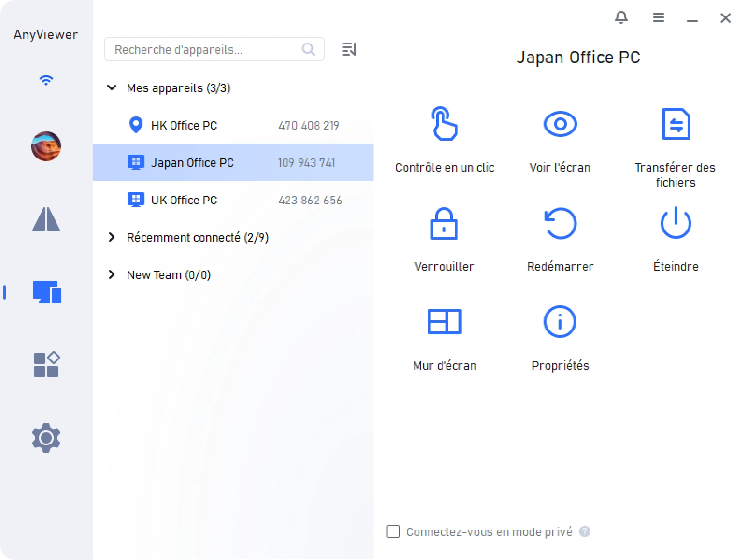
Task: Click the private mode help question mark
Action: point(585,531)
